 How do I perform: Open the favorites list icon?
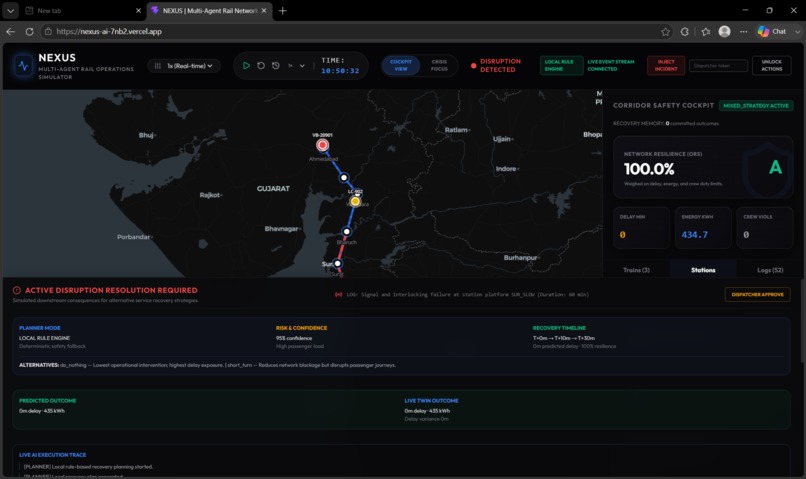click(706, 31)
